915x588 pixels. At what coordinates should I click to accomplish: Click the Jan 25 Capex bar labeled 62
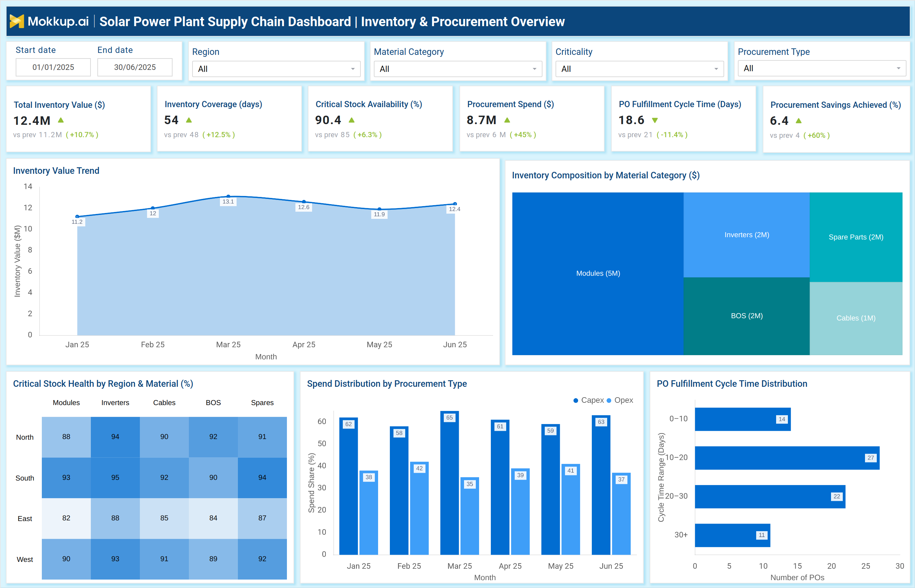[x=348, y=486]
